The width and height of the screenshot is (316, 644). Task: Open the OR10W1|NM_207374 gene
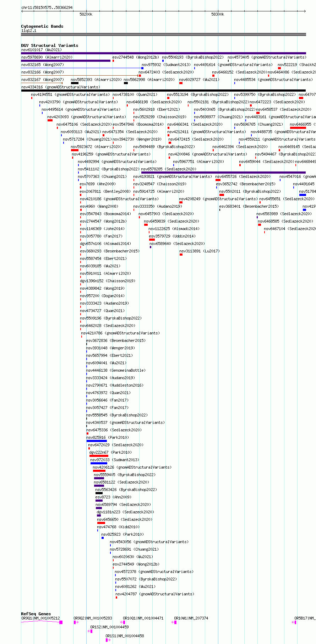pos(191,618)
